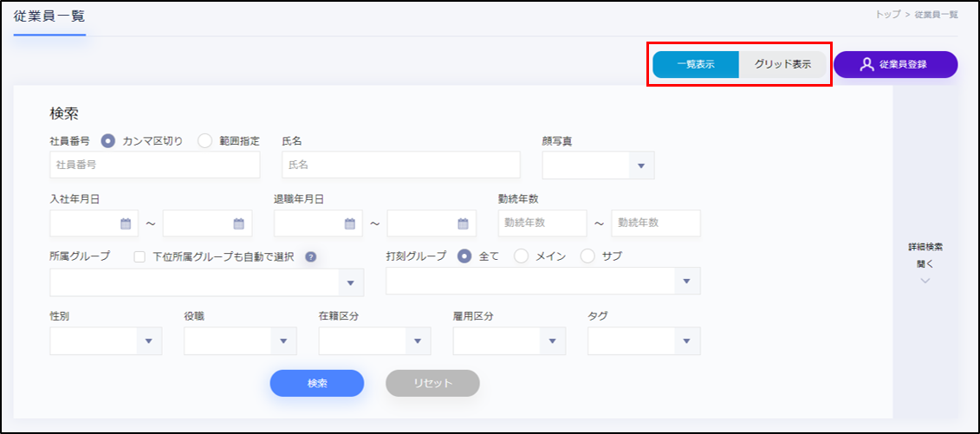Click the 従業員登録 button

pos(895,65)
